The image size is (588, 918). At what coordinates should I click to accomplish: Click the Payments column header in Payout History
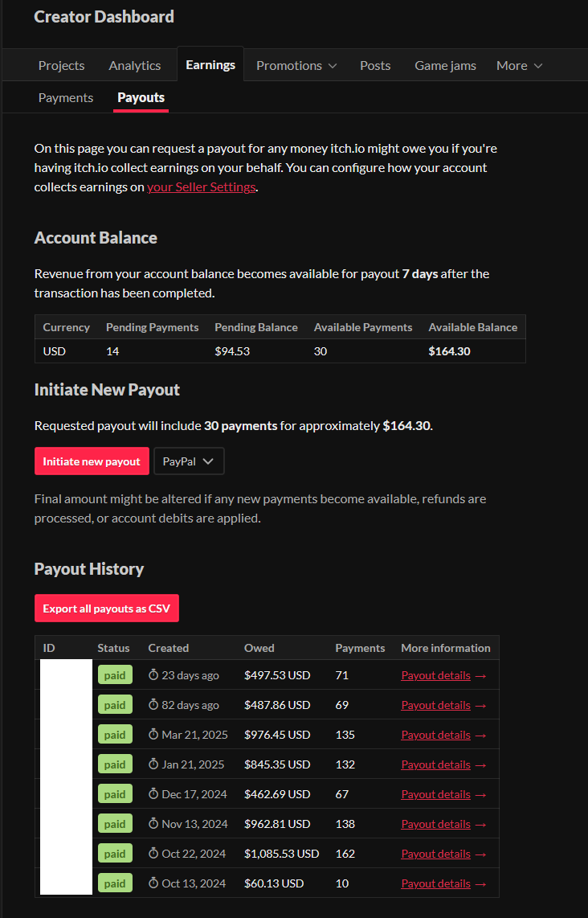pos(360,648)
